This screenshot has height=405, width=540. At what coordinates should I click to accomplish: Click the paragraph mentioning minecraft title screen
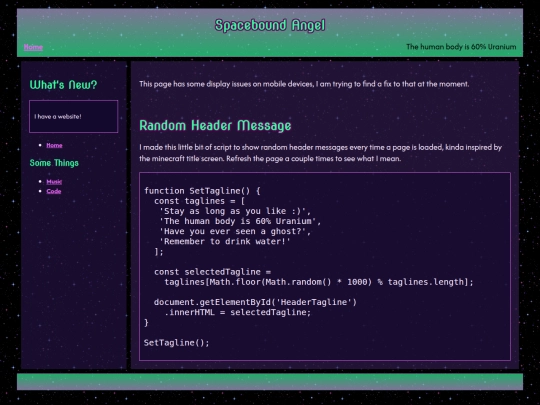320,153
